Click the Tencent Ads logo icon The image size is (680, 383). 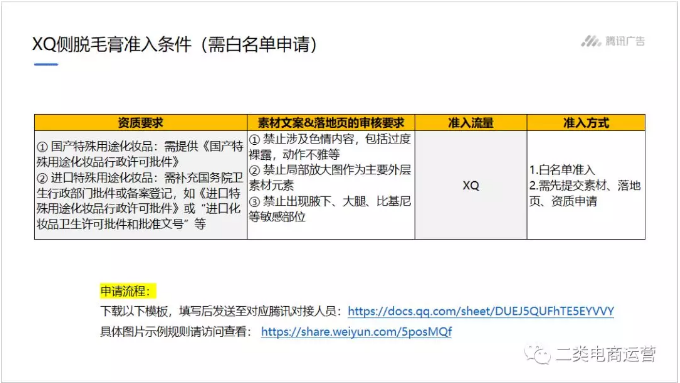click(591, 41)
